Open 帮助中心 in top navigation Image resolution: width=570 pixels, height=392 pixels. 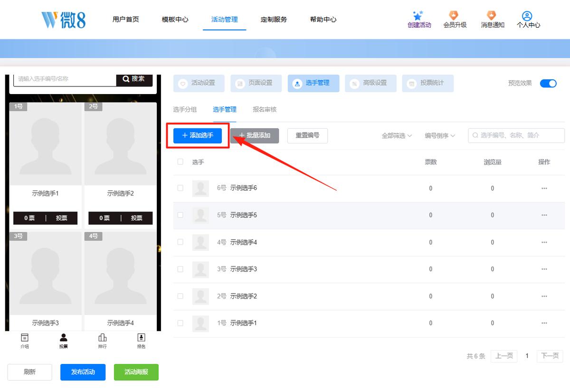[323, 19]
